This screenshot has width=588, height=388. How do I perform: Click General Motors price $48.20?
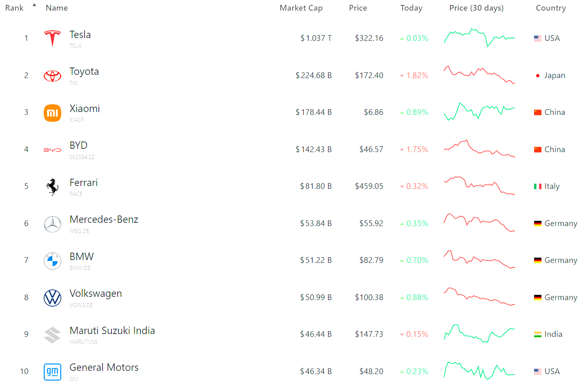[371, 372]
